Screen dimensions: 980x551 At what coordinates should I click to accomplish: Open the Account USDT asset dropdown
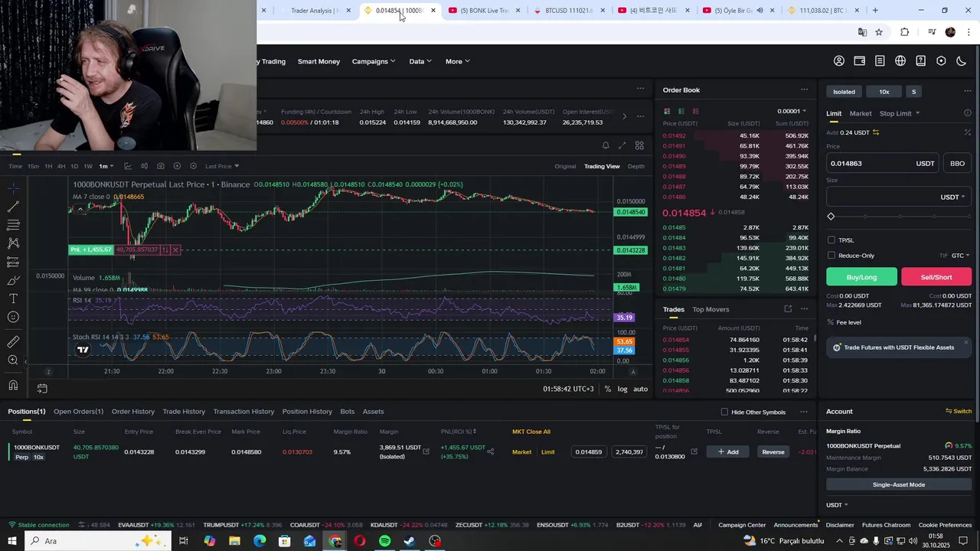tap(838, 505)
